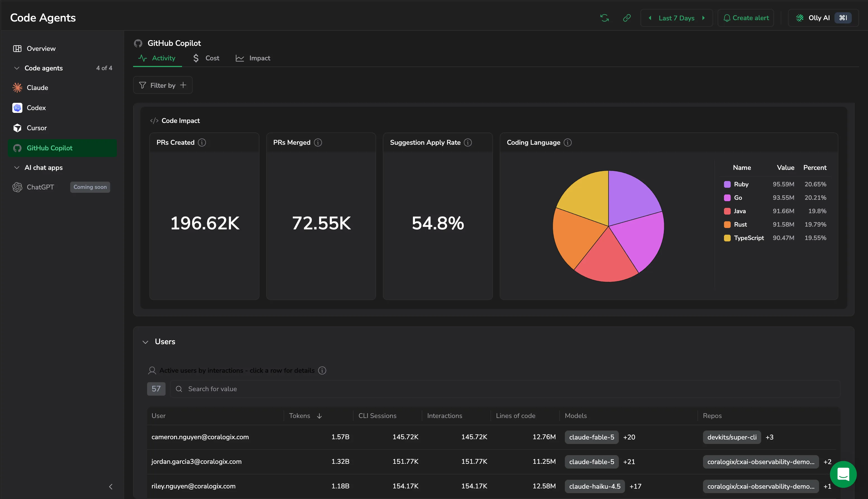Show more repos for jordan.garcia3 (+2)
This screenshot has height=499, width=868.
(x=827, y=462)
